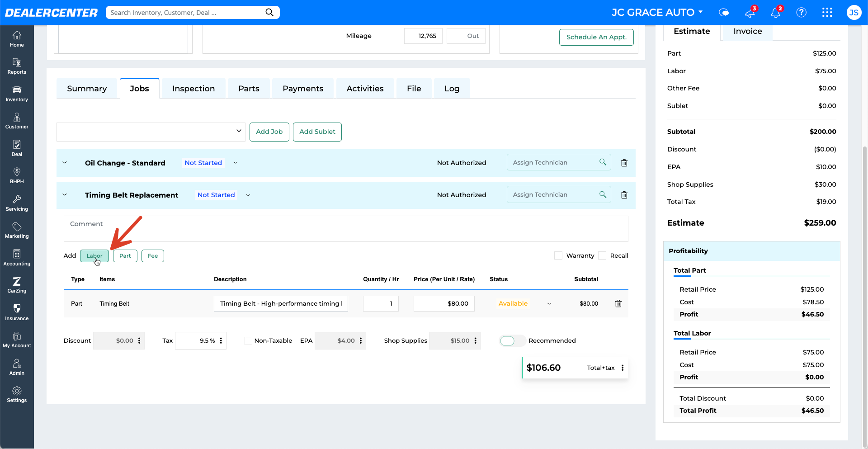Image resolution: width=868 pixels, height=449 pixels.
Task: Open the JS user avatar menu
Action: pos(854,13)
